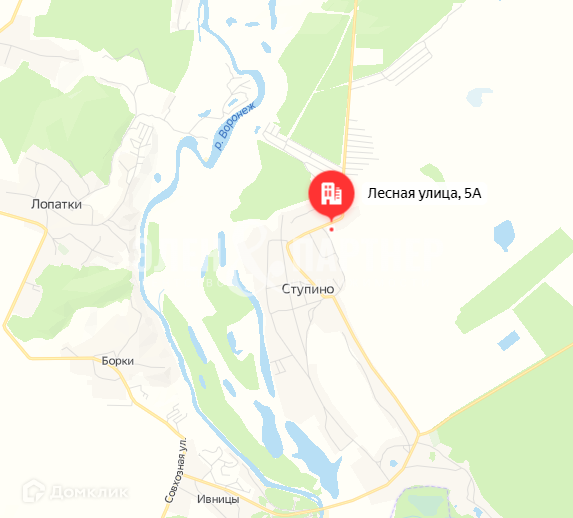
Task: Click the small blue rectangular pond in field
Action: (508, 341)
